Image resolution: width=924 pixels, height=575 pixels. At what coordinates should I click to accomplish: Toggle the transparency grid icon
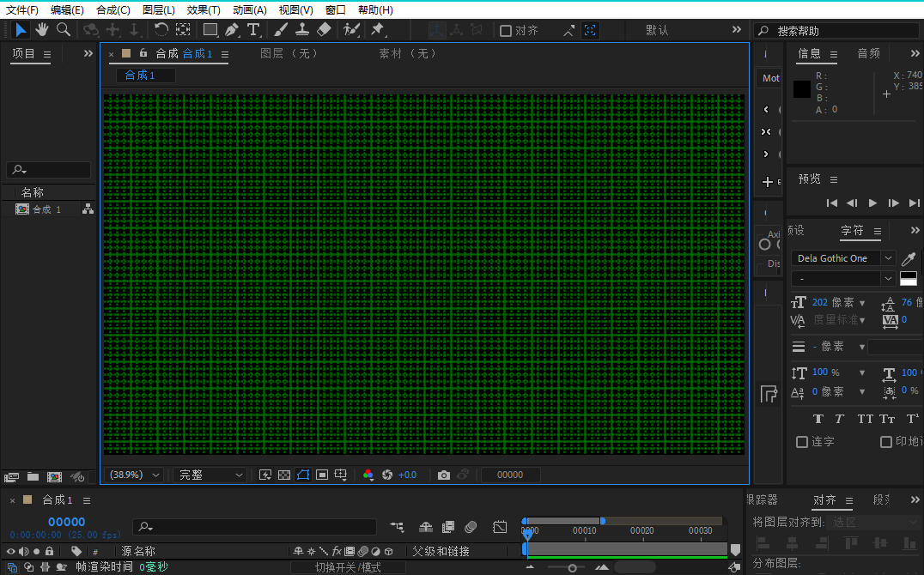284,475
